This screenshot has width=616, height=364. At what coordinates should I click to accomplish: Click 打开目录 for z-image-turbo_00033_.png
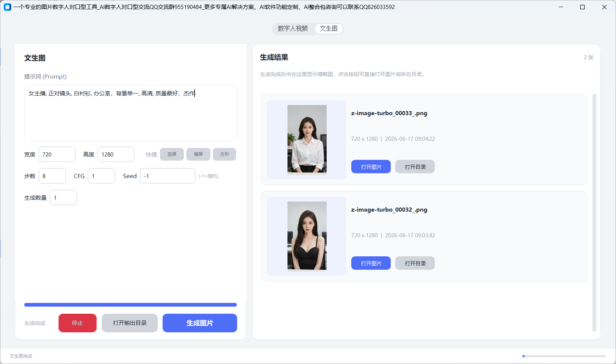coord(415,167)
